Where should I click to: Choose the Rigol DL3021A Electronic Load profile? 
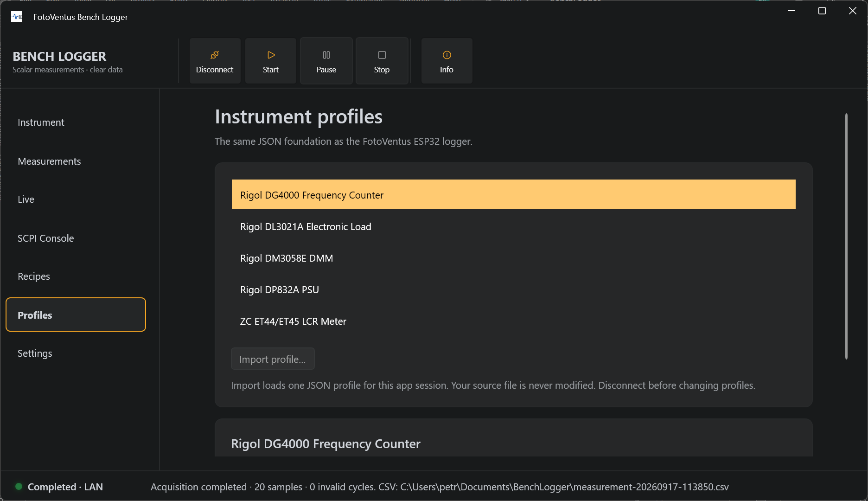tap(513, 226)
